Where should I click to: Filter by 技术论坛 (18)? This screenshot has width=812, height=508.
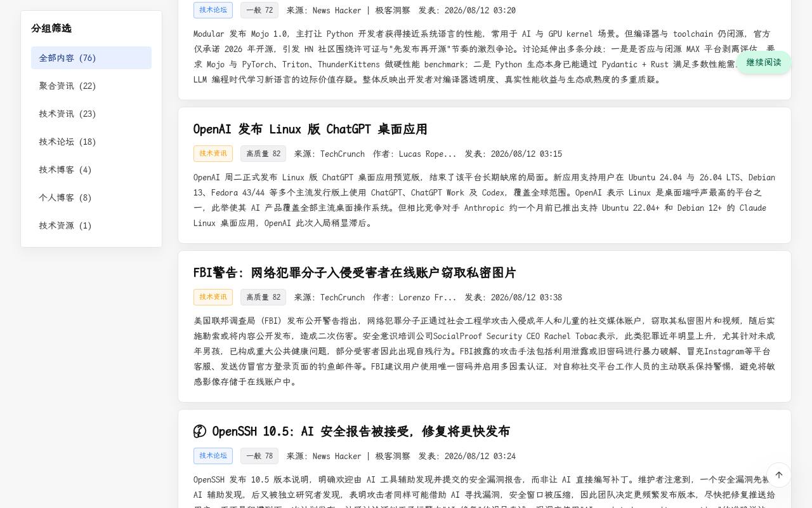[91, 142]
